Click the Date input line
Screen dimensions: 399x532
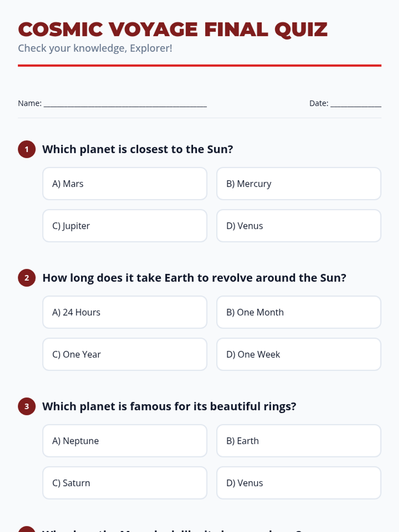(x=356, y=104)
